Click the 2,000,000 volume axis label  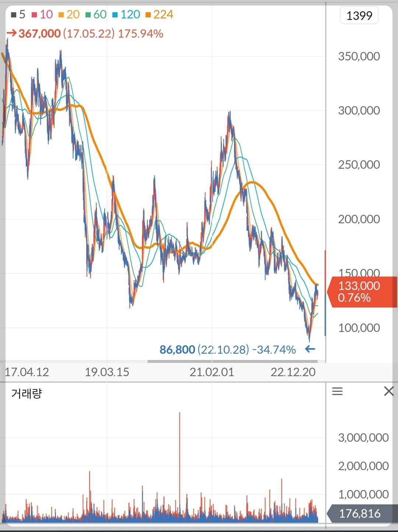(x=363, y=466)
